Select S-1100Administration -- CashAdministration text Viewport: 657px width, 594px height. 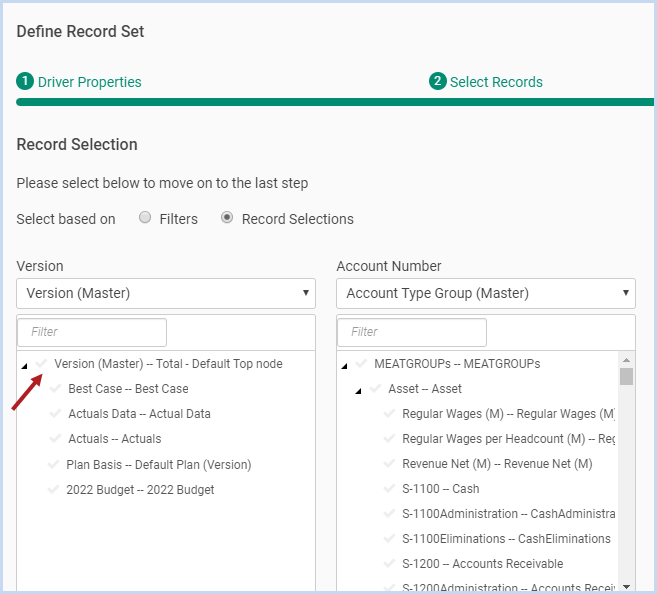pyautogui.click(x=508, y=514)
